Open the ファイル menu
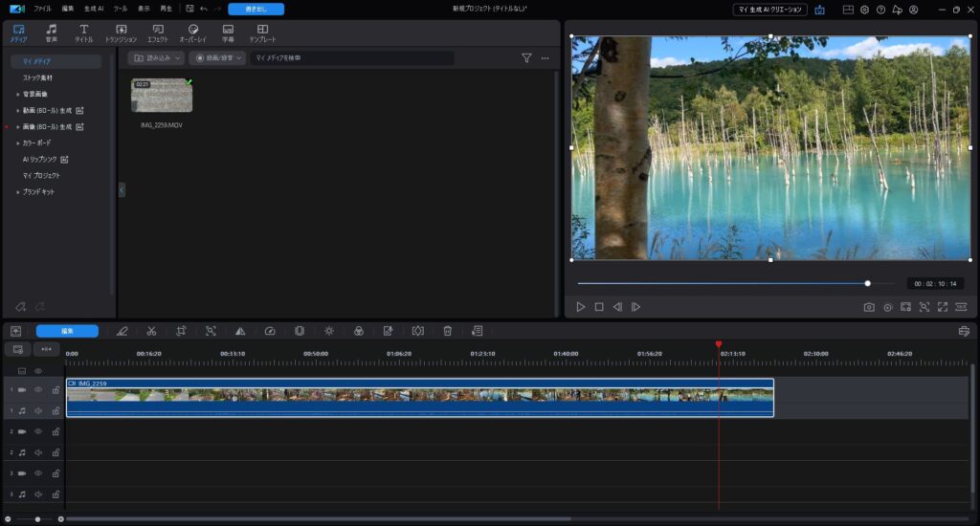 pos(42,9)
